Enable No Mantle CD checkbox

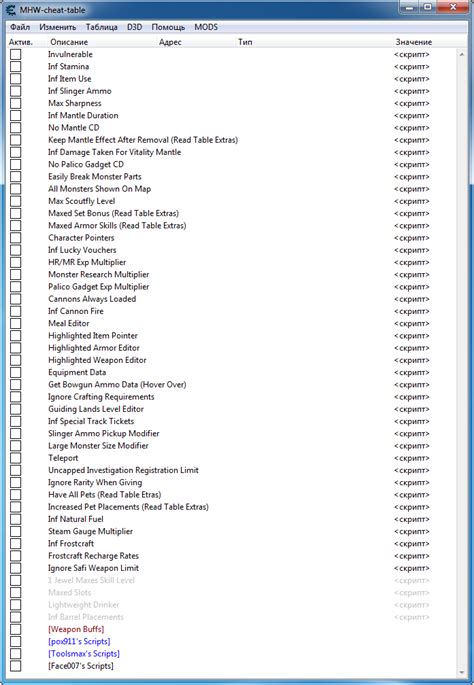16,128
